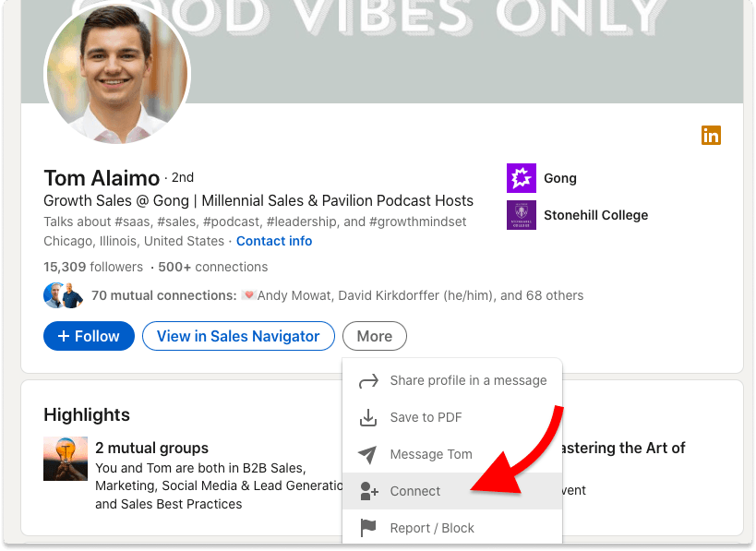The height and width of the screenshot is (551, 756).
Task: Open the Stonehill College link
Action: coord(596,215)
